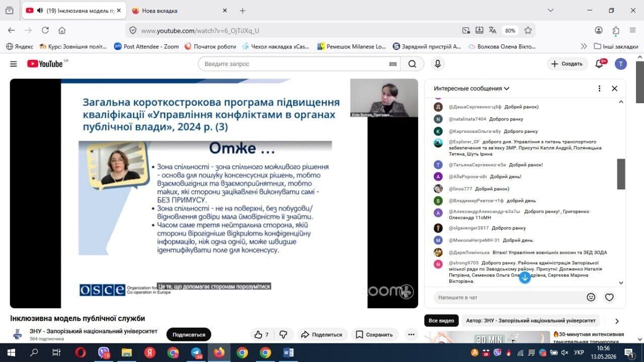Open Початок роботи bookmark

[210, 46]
